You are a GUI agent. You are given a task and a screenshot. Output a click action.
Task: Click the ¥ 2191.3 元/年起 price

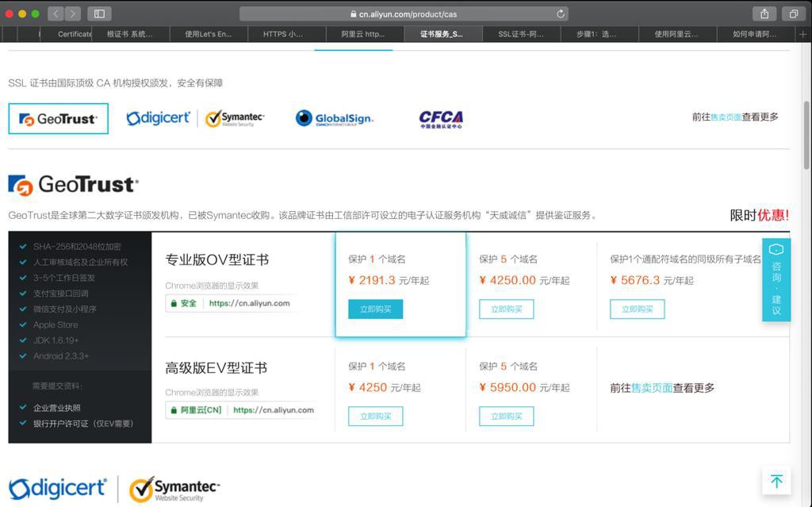click(389, 280)
